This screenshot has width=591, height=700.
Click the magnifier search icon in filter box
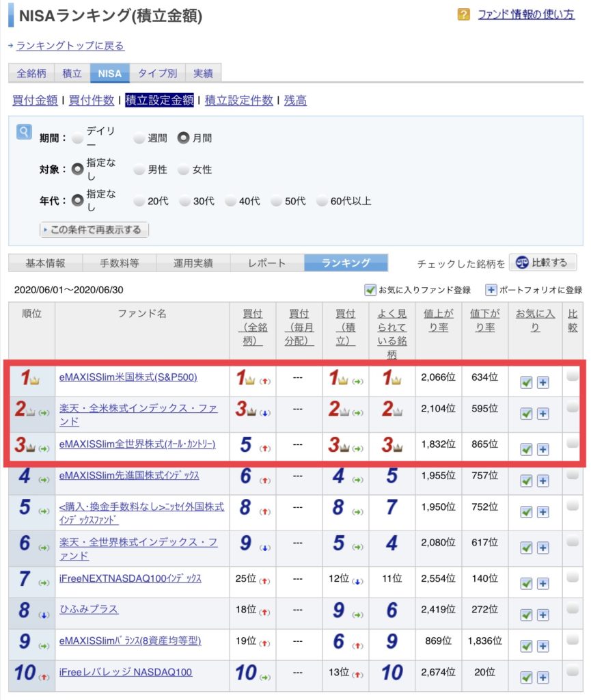coord(24,132)
